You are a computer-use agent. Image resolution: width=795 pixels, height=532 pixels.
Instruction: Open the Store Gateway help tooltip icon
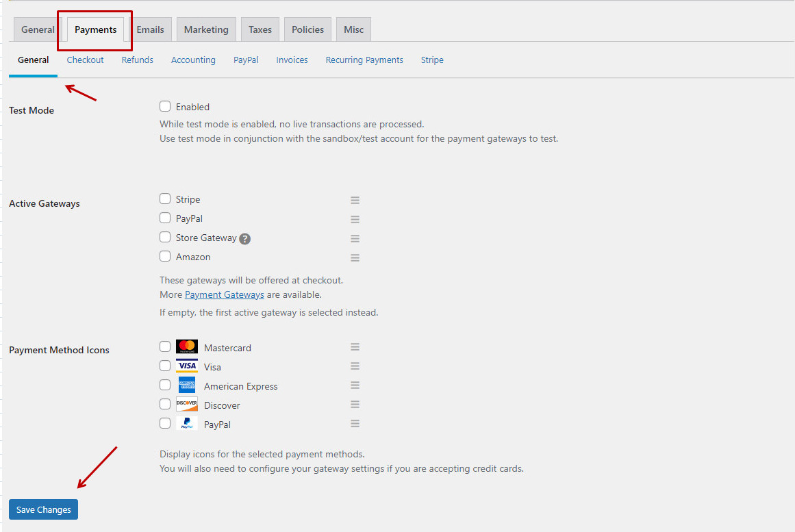(245, 239)
